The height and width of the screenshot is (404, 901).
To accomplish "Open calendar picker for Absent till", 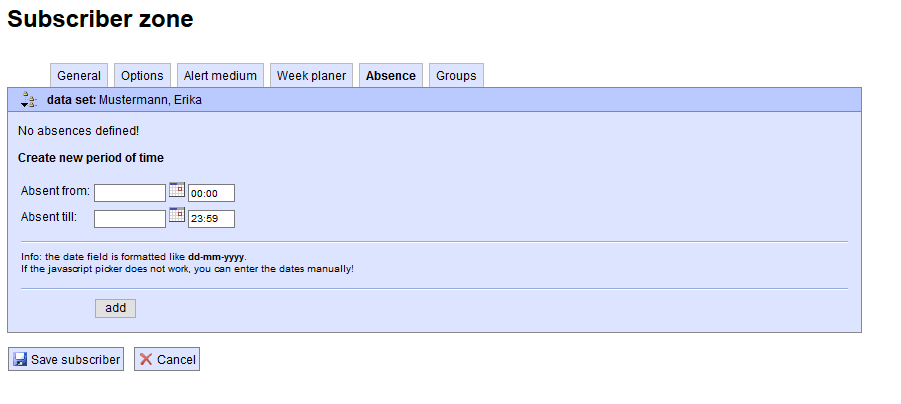I will point(177,215).
